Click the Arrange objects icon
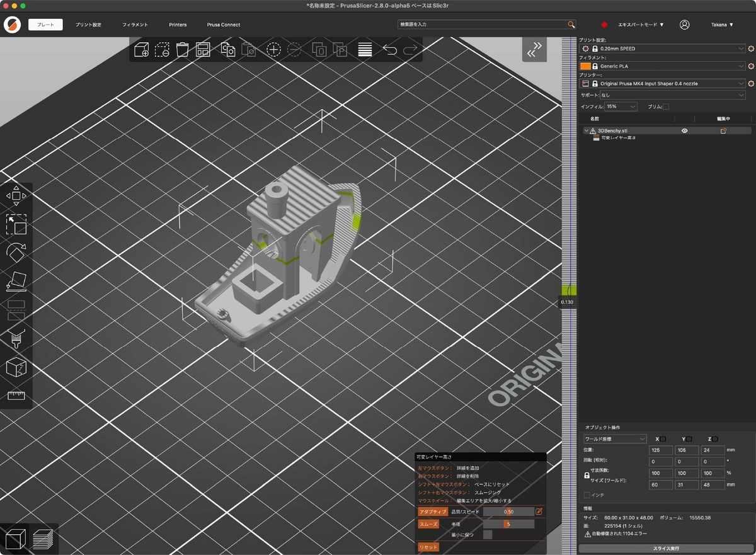 coord(203,50)
